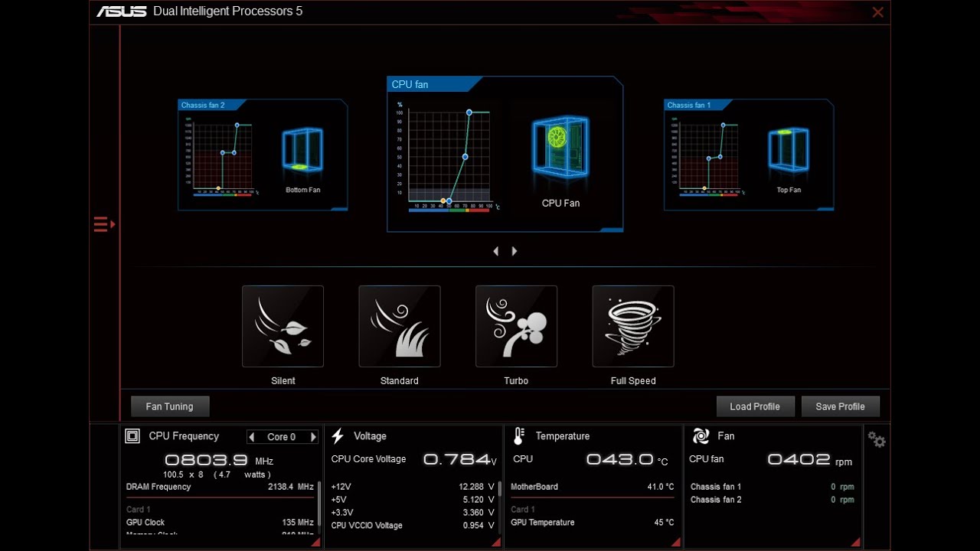Click the DRAM Frequency row
This screenshot has width=980, height=551.
(220, 487)
